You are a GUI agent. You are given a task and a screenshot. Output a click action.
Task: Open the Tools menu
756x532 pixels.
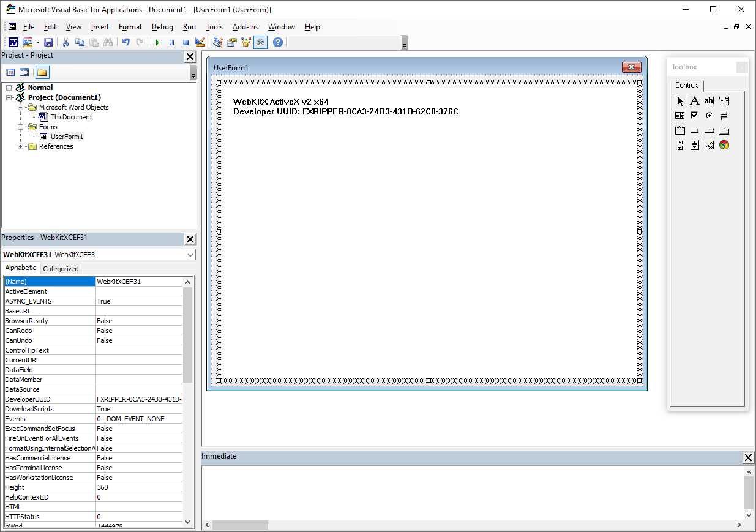point(214,27)
